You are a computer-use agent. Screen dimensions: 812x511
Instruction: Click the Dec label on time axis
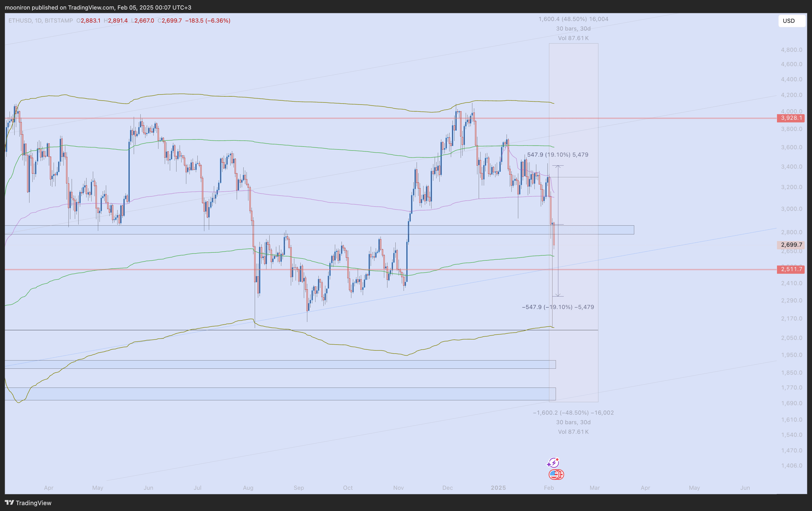click(447, 488)
